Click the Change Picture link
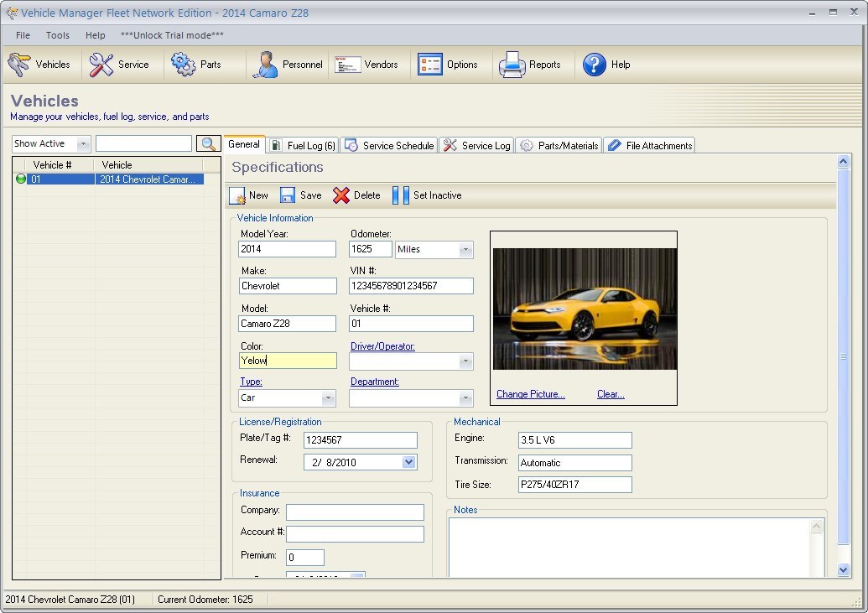The height and width of the screenshot is (613, 868). coord(530,394)
